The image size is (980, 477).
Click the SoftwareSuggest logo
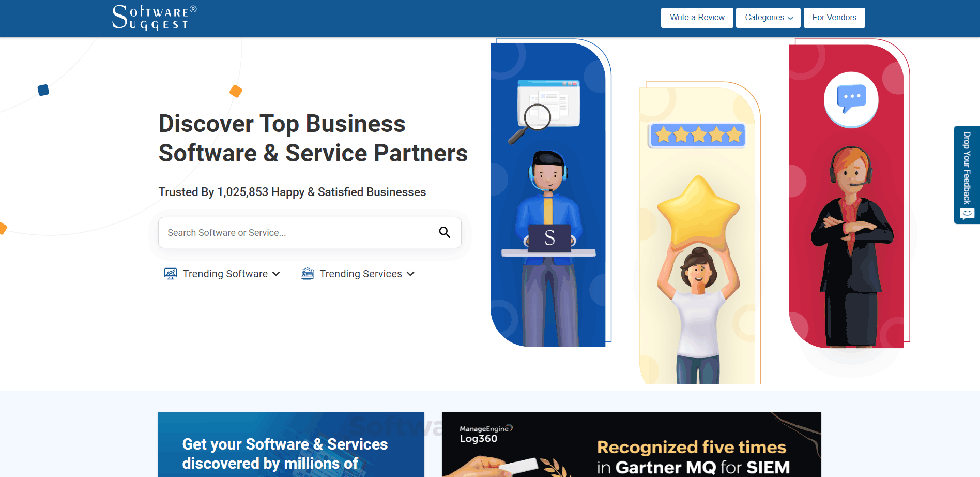coord(155,18)
